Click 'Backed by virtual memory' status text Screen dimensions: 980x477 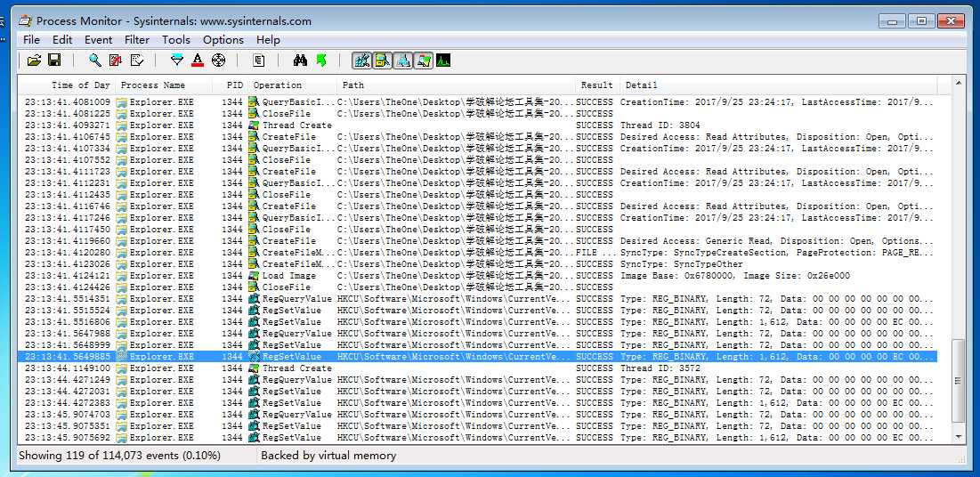(x=328, y=456)
